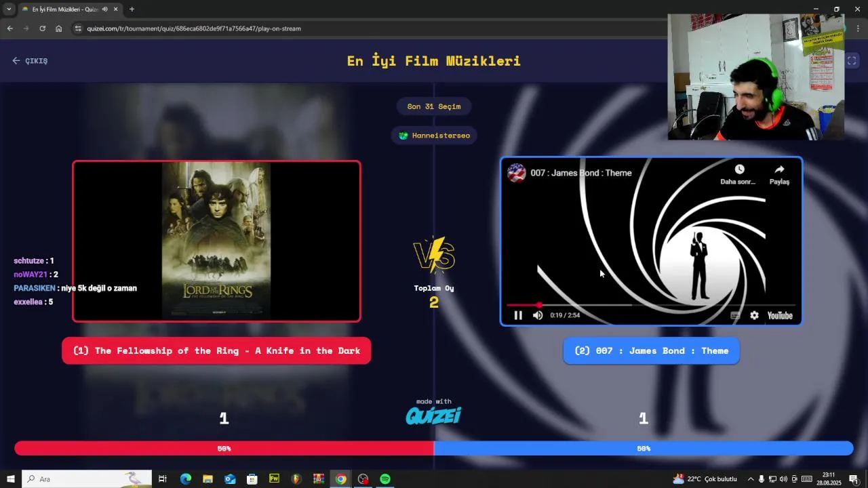Open the clock showing 23:11
The width and height of the screenshot is (868, 488).
(x=829, y=479)
